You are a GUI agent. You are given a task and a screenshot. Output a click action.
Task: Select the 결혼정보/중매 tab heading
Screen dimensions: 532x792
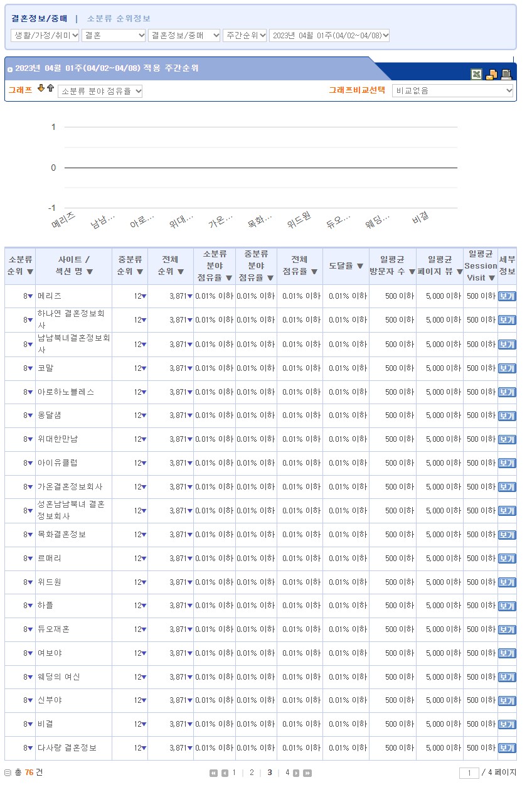point(40,19)
